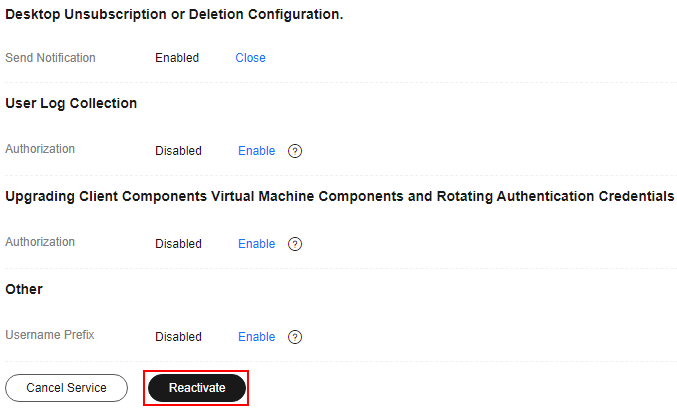Viewport: 677px width, 420px height.
Task: Open help icon for User Log Collection authorization
Action: 295,151
